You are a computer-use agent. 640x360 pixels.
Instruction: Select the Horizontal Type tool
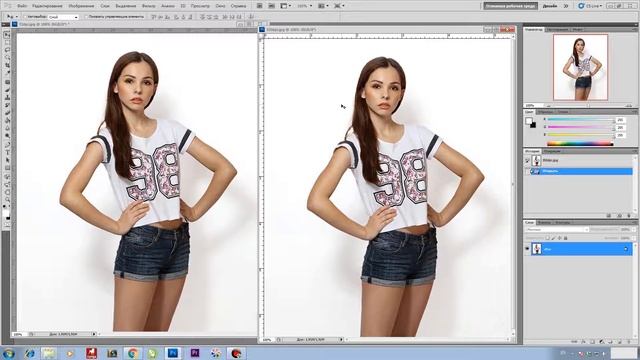tap(7, 152)
